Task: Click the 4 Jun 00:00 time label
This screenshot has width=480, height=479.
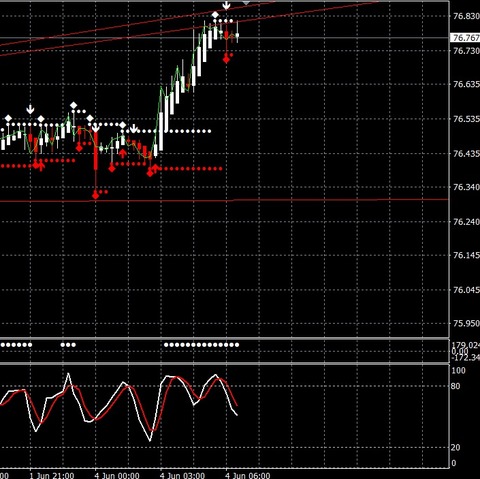Action: tap(117, 475)
